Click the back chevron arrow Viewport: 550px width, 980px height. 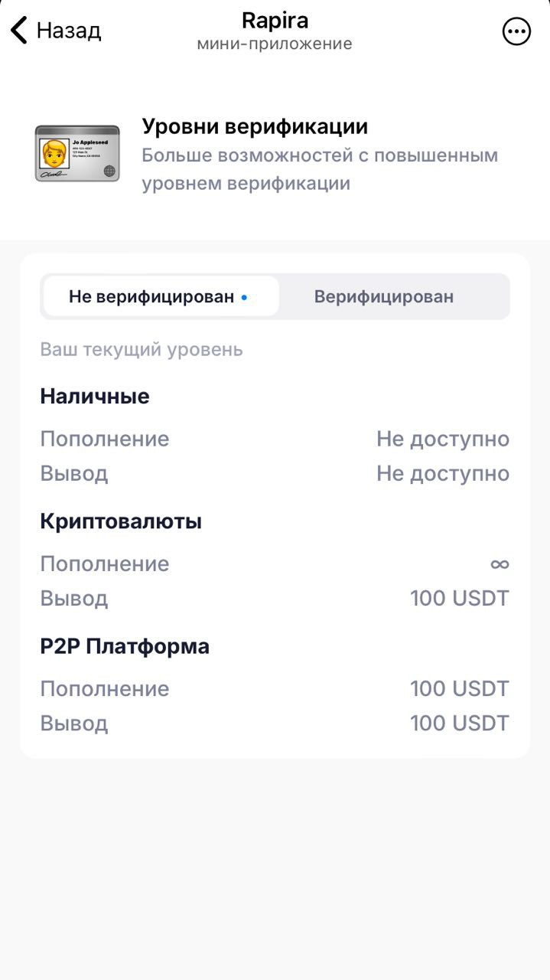[x=17, y=29]
